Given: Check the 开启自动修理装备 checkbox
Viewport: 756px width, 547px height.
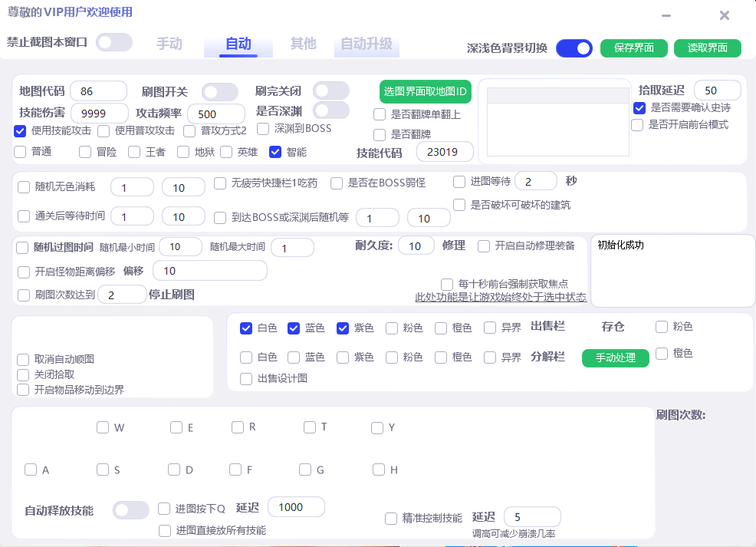Looking at the screenshot, I should pyautogui.click(x=484, y=246).
